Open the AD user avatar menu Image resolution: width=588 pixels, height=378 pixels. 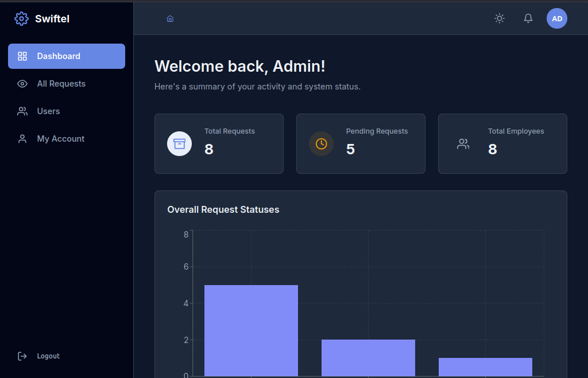tap(556, 18)
